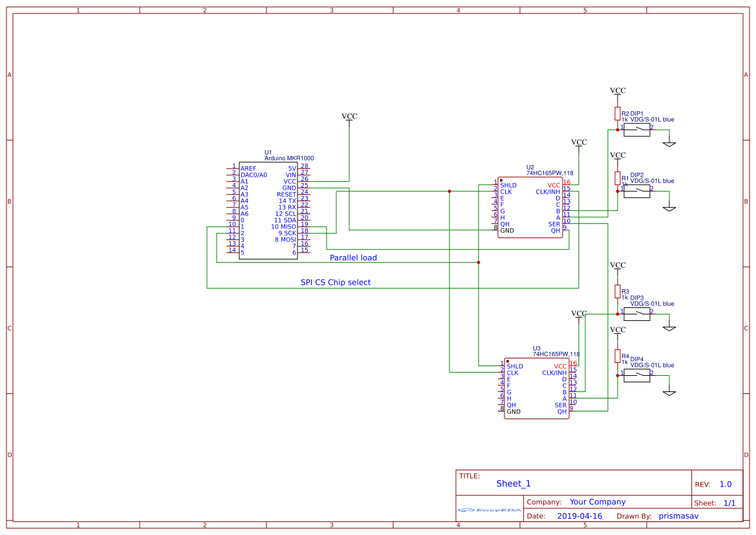Click the ground symbol below DIP1
756x535 pixels.
[671, 142]
